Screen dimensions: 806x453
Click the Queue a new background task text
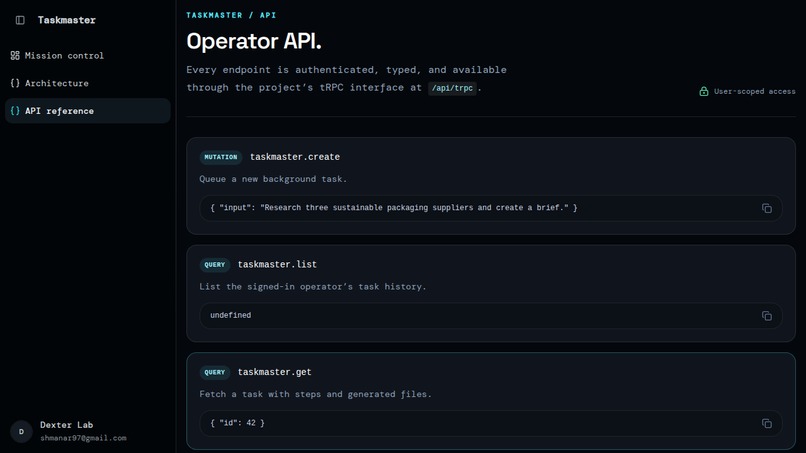point(273,179)
